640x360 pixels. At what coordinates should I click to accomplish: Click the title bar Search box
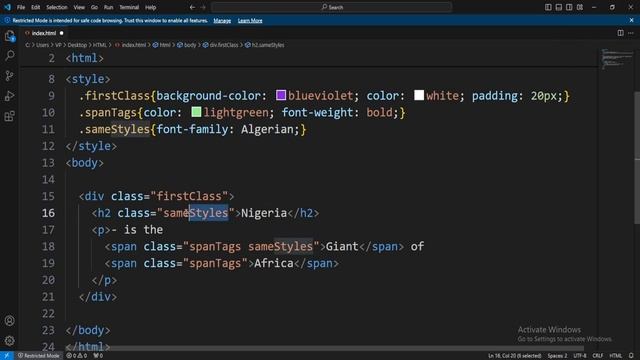332,7
